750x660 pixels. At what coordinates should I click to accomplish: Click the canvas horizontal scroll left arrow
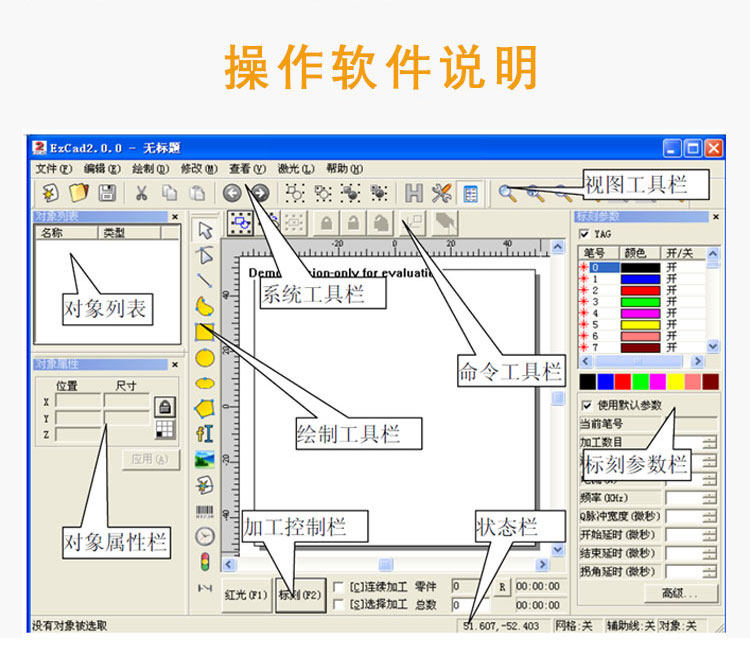pos(228,564)
